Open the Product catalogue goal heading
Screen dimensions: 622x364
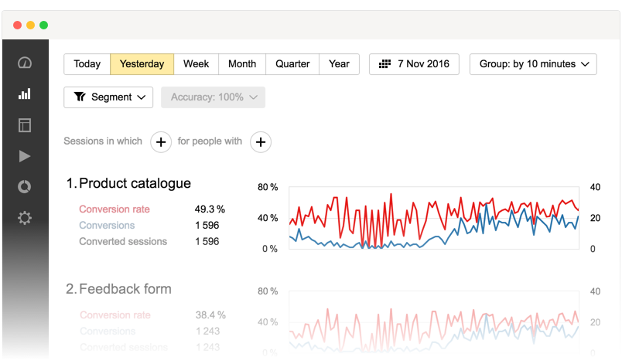(135, 183)
